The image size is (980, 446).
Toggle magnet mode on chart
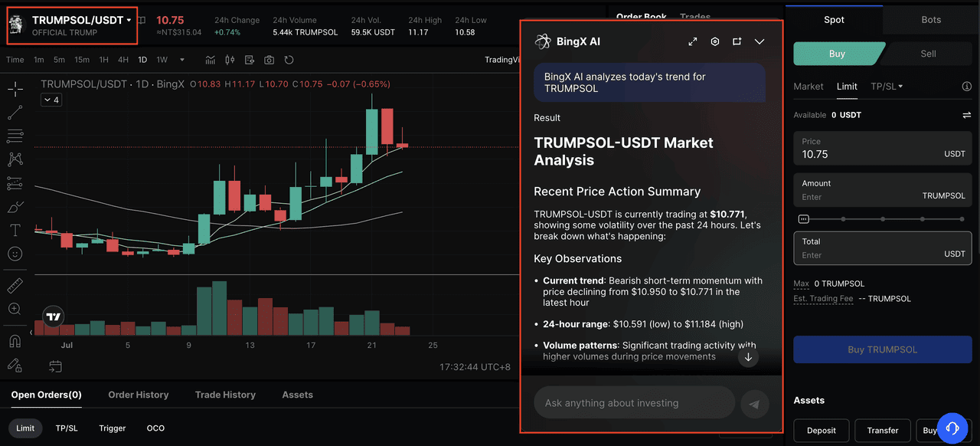[15, 341]
